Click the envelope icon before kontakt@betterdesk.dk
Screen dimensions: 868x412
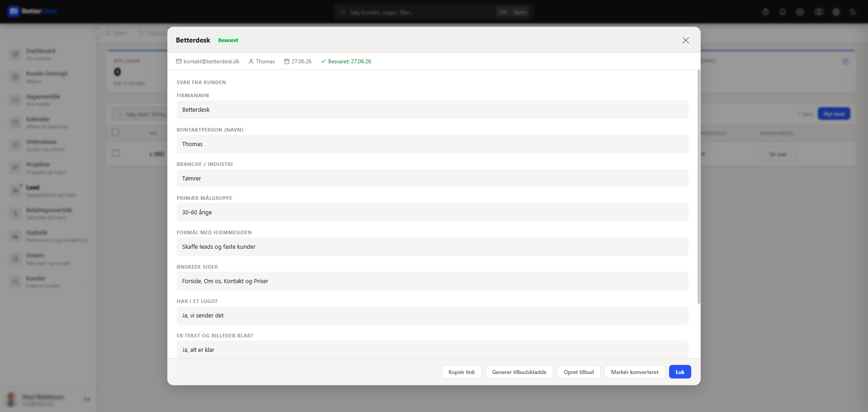(179, 62)
